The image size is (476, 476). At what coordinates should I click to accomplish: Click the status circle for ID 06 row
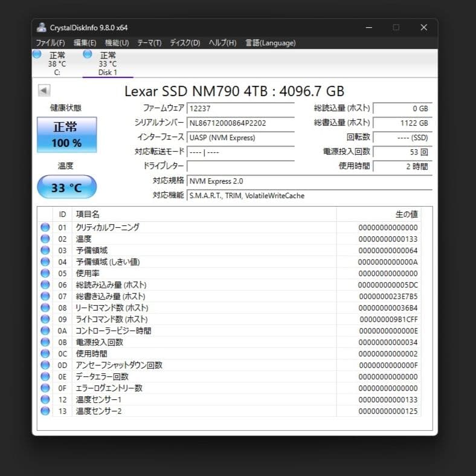point(45,285)
